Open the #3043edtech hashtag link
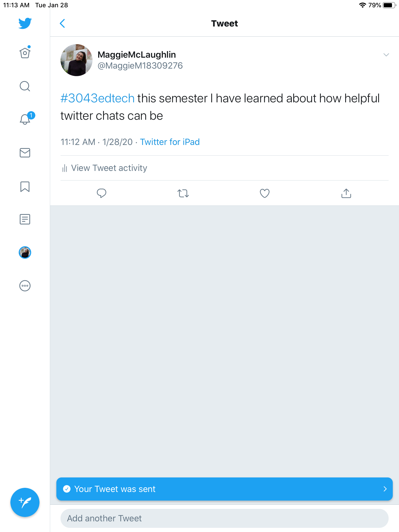Image resolution: width=399 pixels, height=532 pixels. (97, 98)
